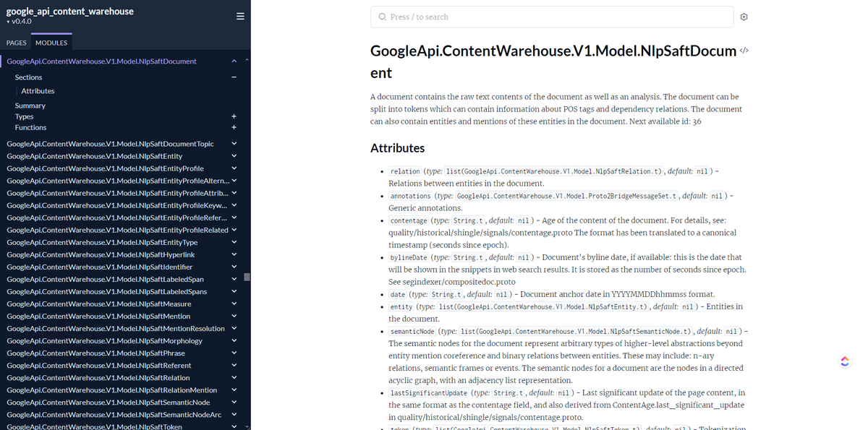The width and height of the screenshot is (868, 430).
Task: Open NlpSaftMeasure module link
Action: pyautogui.click(x=98, y=304)
